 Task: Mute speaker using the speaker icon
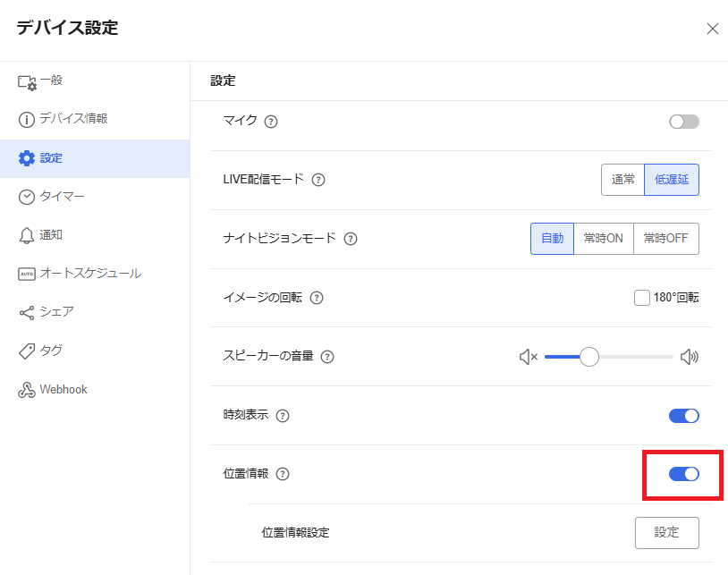click(528, 356)
